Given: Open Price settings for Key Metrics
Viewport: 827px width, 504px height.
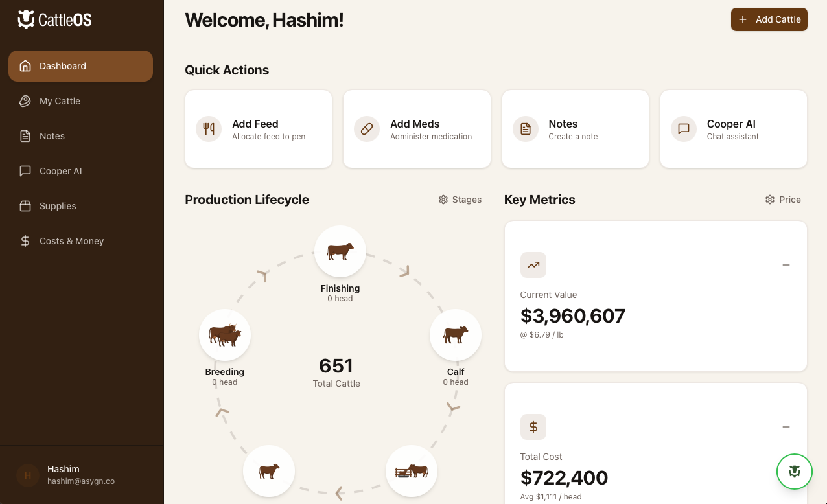Looking at the screenshot, I should 783,200.
